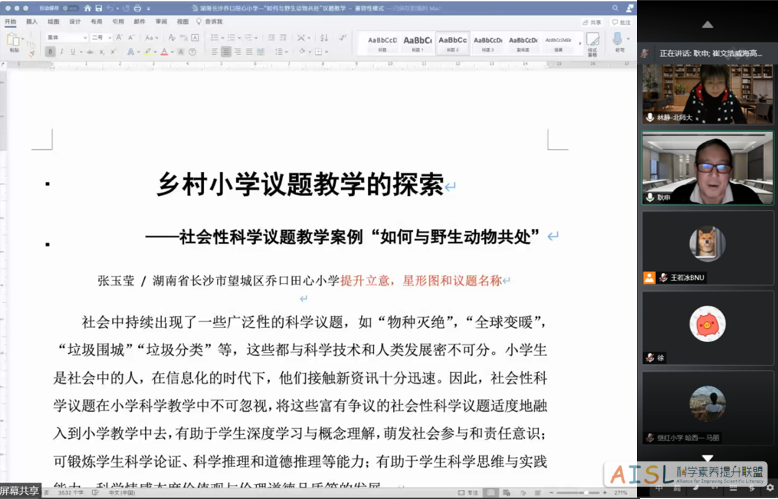This screenshot has width=778, height=499.
Task: Click the 告诉我 search box
Action: click(x=210, y=22)
